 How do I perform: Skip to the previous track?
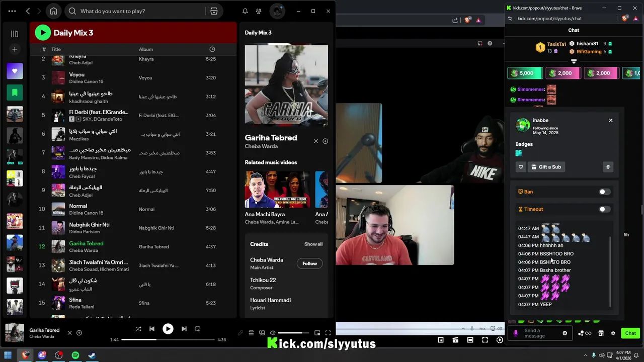[152, 329]
